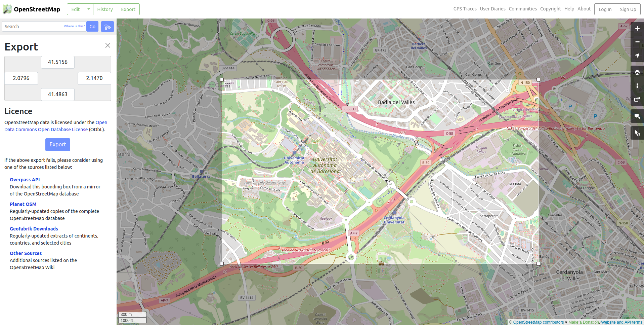Add a note to the map
This screenshot has height=325, width=644.
pos(637,116)
